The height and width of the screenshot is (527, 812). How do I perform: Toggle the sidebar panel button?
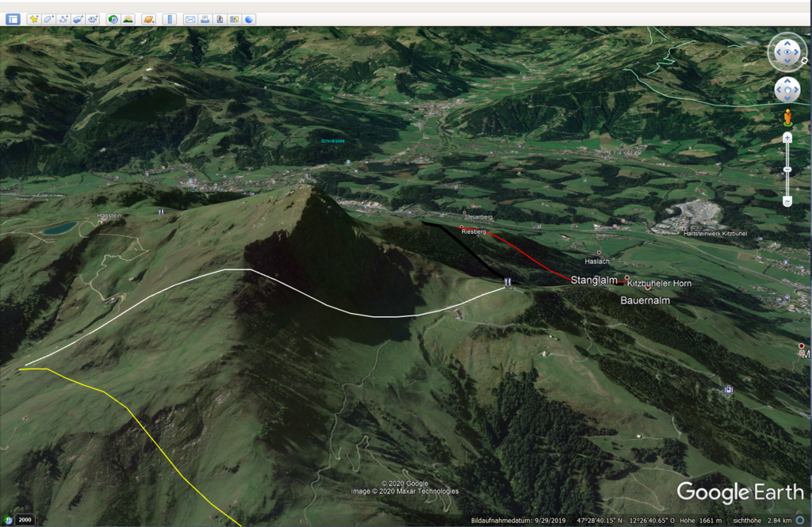pyautogui.click(x=13, y=19)
